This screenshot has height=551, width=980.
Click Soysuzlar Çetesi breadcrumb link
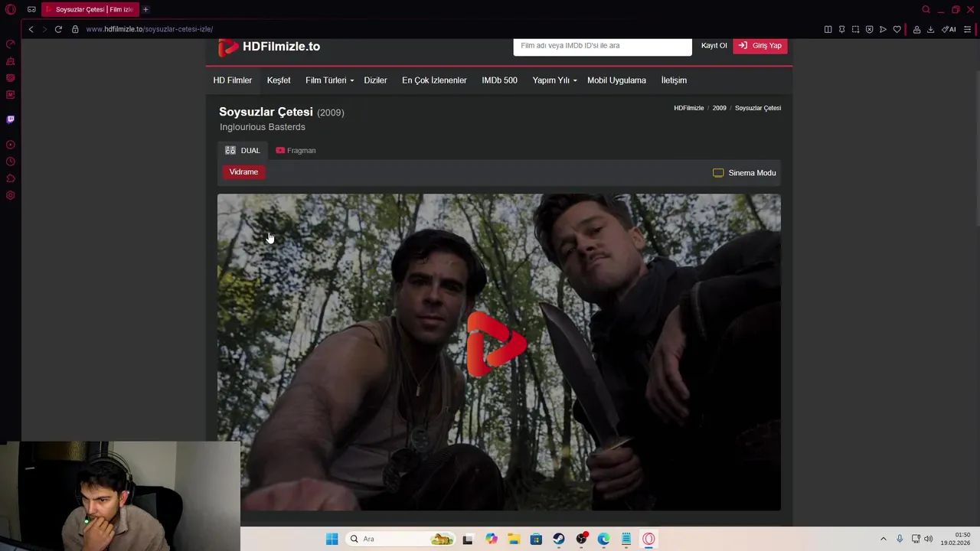pyautogui.click(x=758, y=108)
